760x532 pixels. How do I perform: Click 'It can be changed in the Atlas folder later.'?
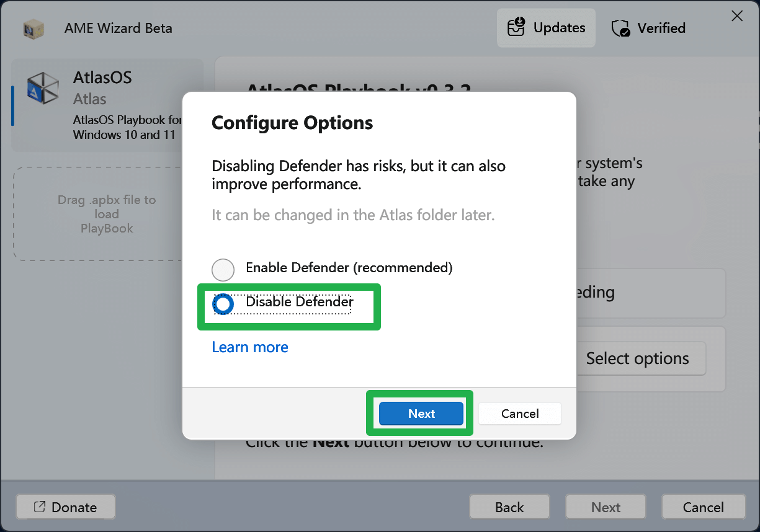353,215
